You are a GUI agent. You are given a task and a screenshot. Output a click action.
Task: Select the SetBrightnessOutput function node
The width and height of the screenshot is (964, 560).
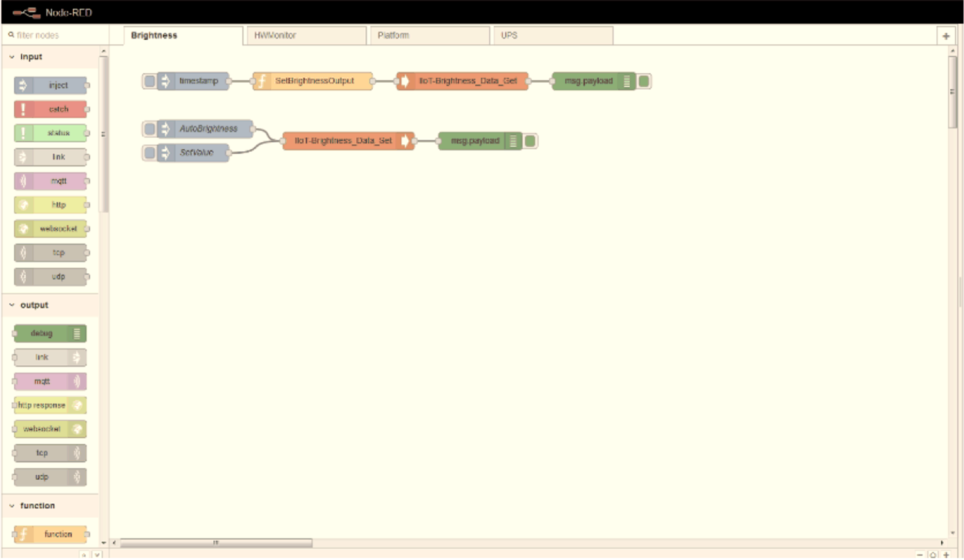pos(312,81)
